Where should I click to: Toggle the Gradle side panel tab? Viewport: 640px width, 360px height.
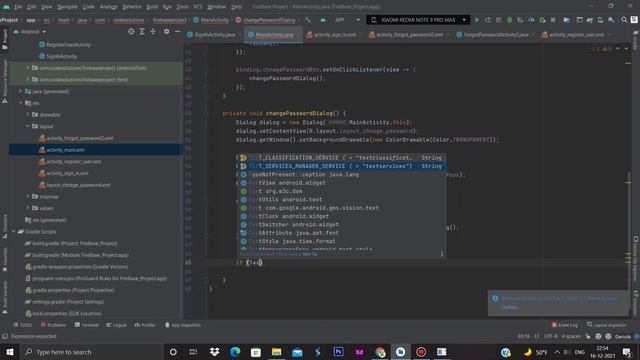[636, 40]
